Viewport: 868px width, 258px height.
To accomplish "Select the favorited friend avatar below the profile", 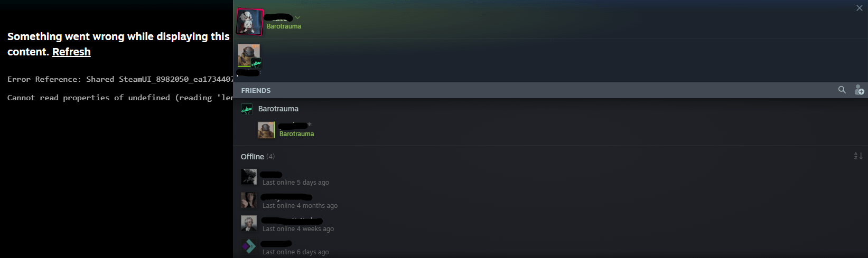I will click(x=249, y=55).
